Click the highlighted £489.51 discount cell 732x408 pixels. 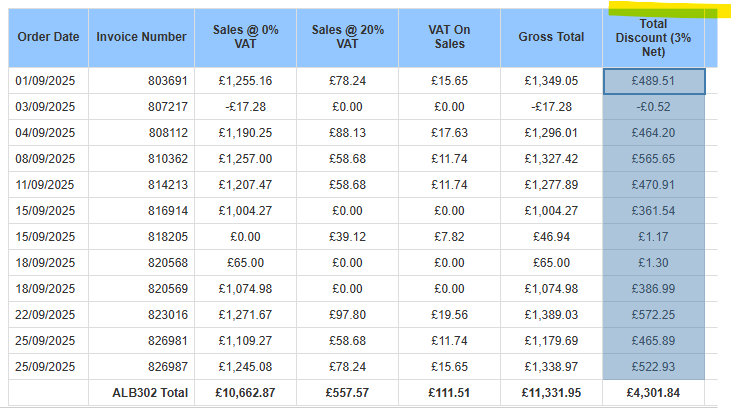pyautogui.click(x=655, y=81)
